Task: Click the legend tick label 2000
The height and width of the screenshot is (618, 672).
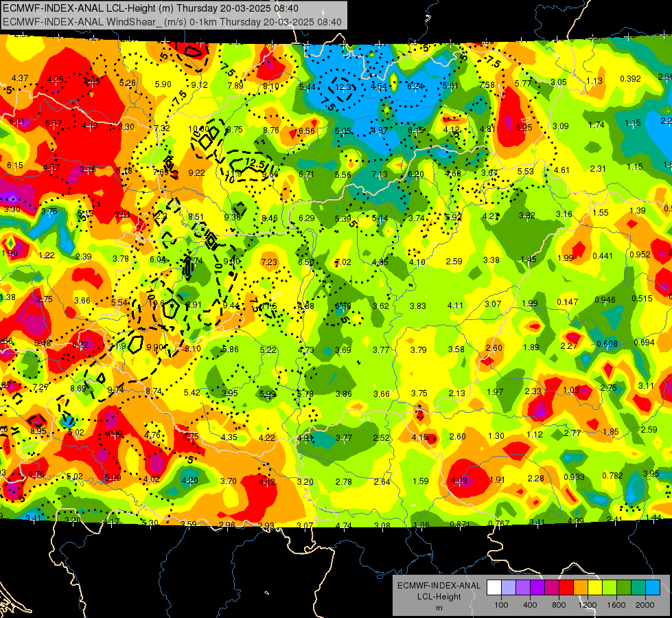Action: [x=645, y=605]
